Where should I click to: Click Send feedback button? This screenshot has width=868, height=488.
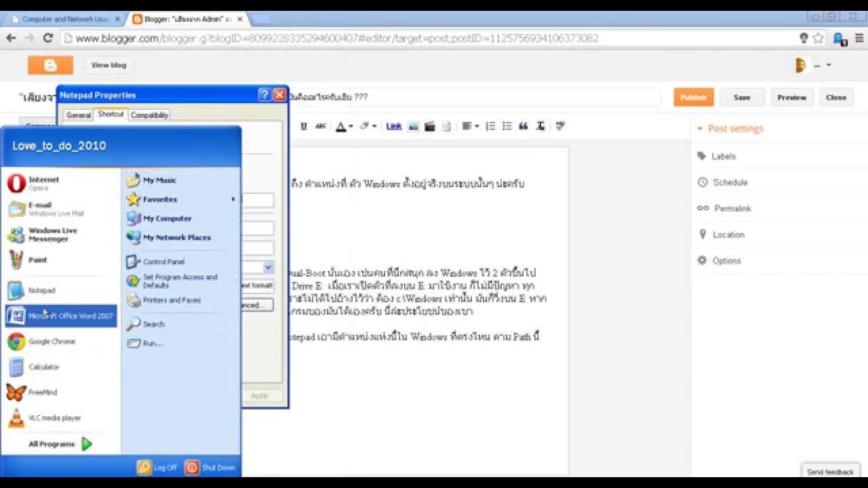pos(830,472)
